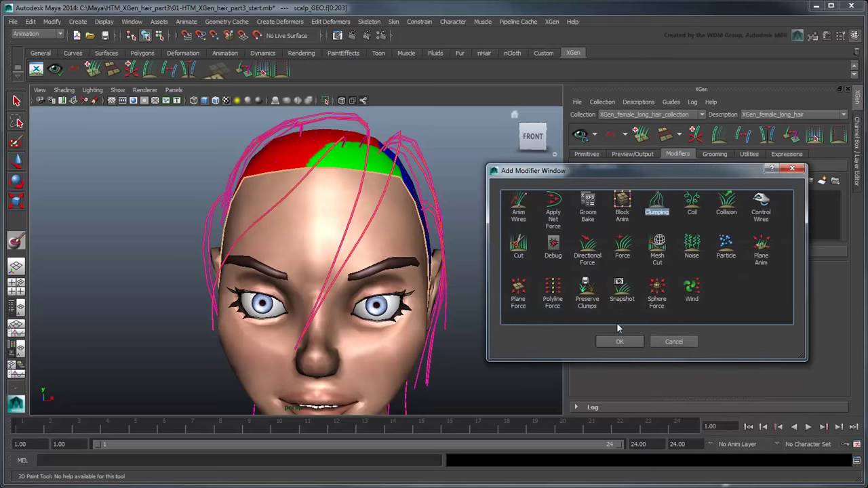Select the Noise modifier

pyautogui.click(x=692, y=247)
